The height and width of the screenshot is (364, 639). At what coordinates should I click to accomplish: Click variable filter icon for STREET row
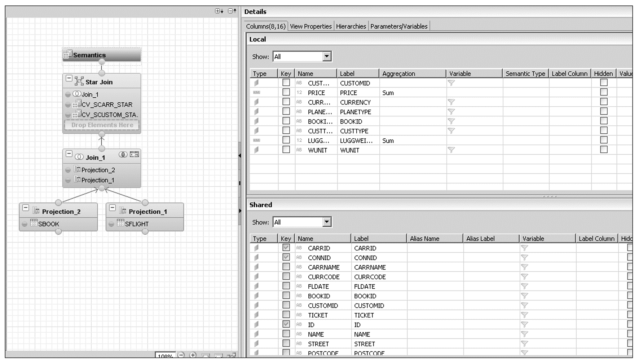(x=524, y=344)
